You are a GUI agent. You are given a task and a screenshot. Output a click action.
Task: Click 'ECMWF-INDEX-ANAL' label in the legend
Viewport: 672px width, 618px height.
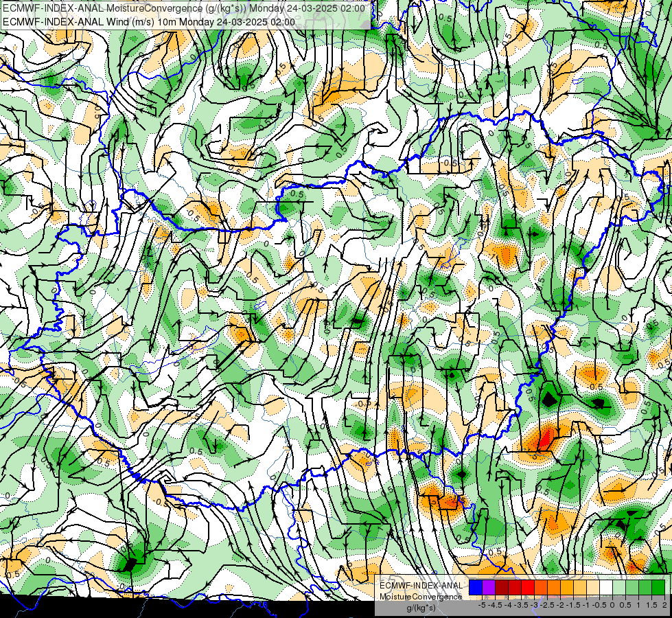coord(421,586)
